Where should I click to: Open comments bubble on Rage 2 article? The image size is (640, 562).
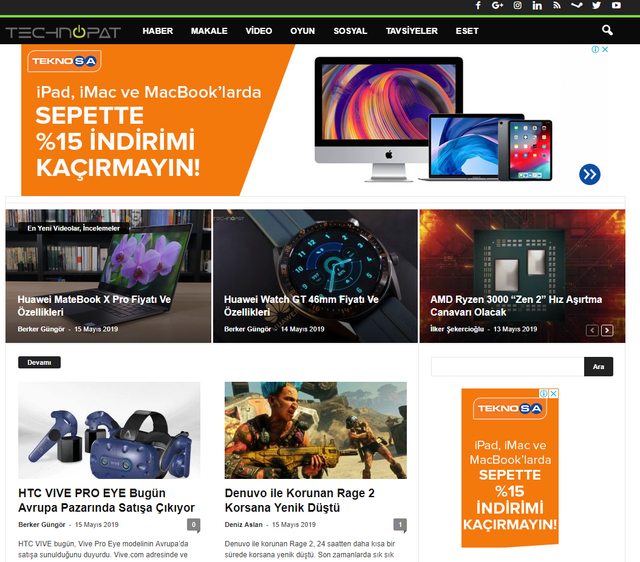[x=400, y=525]
